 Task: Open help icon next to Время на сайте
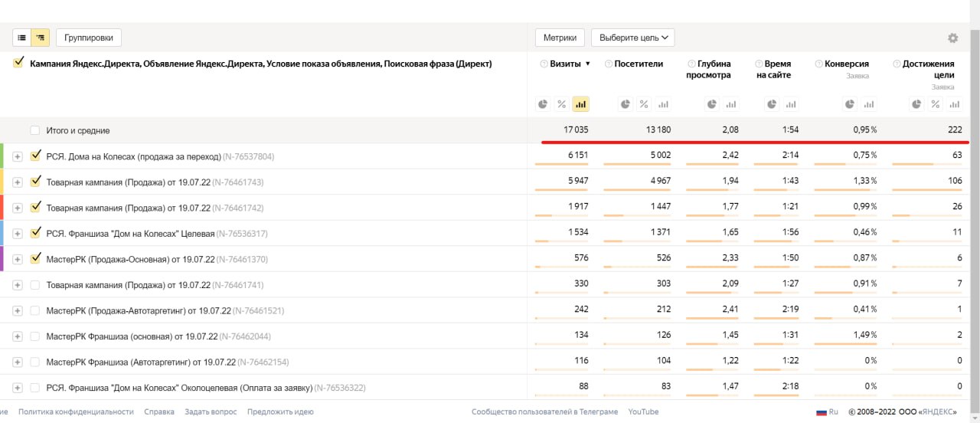(x=758, y=64)
